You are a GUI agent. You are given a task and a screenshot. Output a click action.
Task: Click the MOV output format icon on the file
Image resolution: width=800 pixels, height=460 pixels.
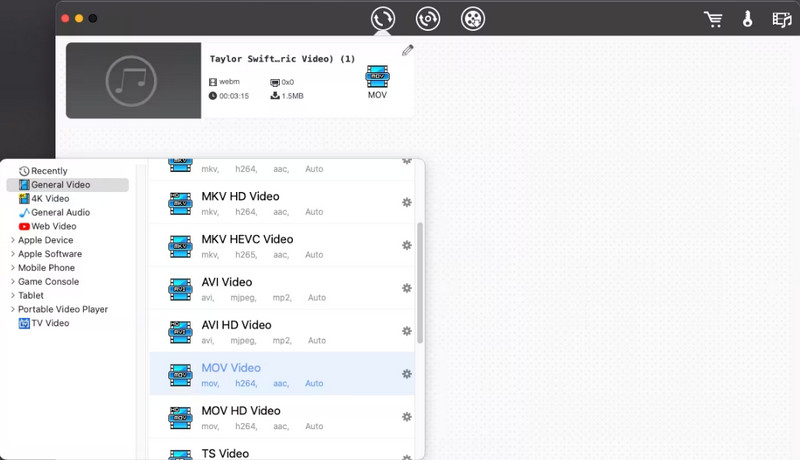[x=377, y=81]
